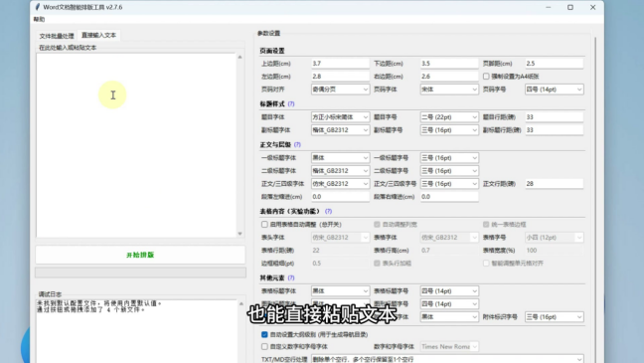Open the 页码字号 dropdown
This screenshot has width=644, height=363.
coord(554,90)
